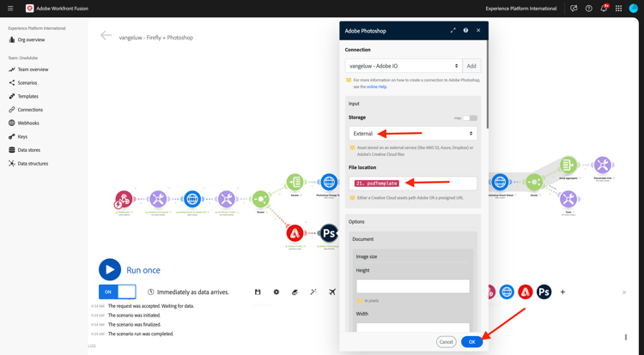Click the scenario title vangeluw - Firefly + Photoshop
This screenshot has width=644, height=355.
[156, 38]
